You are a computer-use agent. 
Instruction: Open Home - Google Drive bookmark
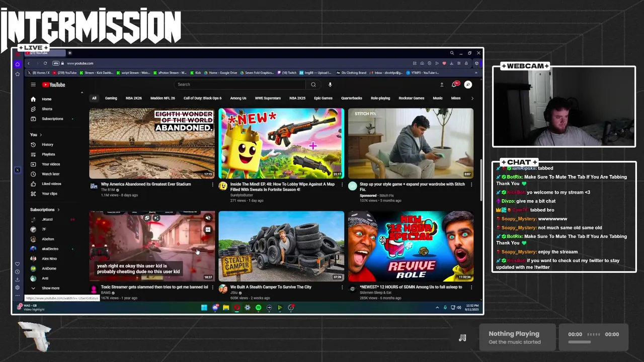click(x=220, y=73)
